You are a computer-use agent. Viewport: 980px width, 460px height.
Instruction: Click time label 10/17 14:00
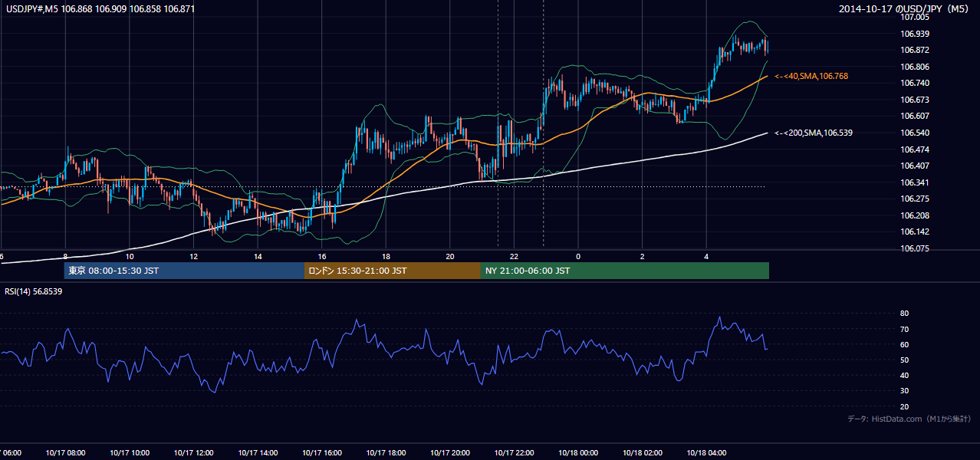pyautogui.click(x=257, y=453)
